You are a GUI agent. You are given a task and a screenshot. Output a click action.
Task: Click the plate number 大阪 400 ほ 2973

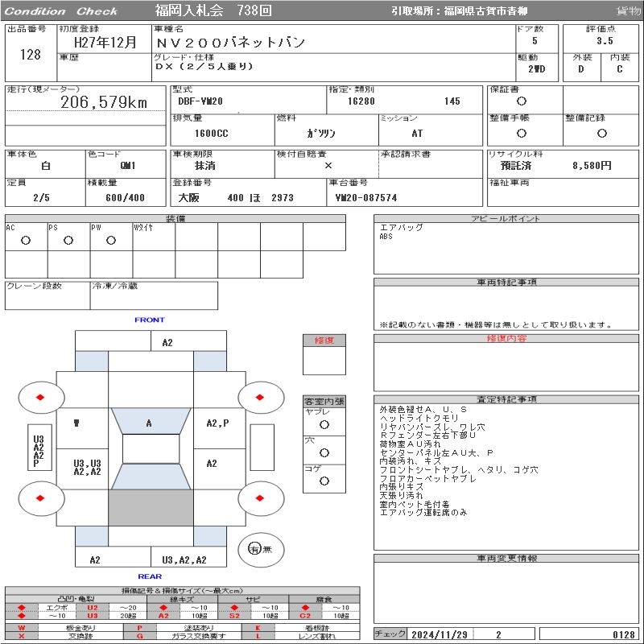(x=236, y=197)
